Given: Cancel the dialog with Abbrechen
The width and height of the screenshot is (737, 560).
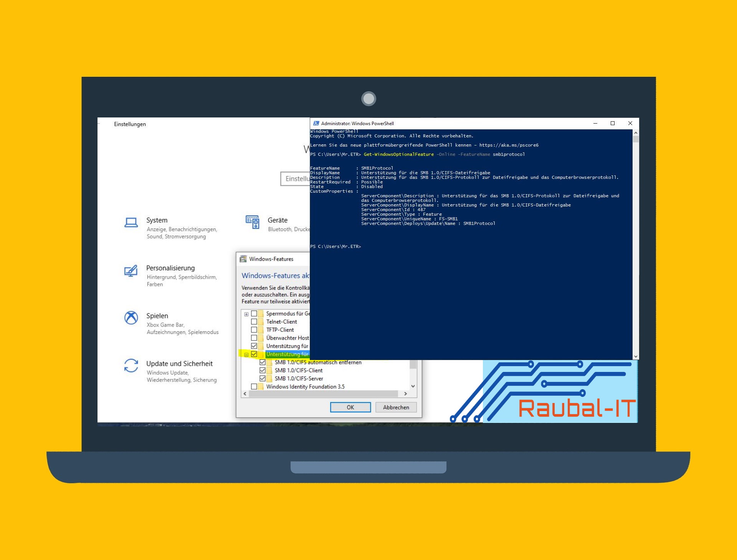Looking at the screenshot, I should [x=396, y=407].
